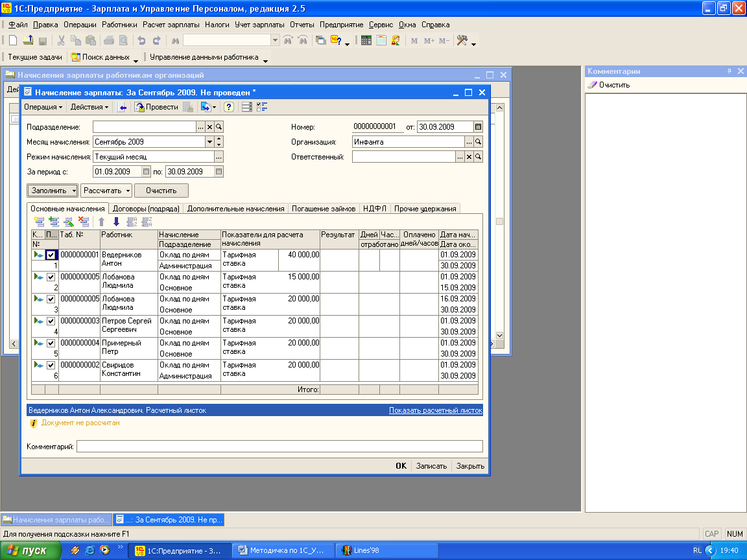Click the Redo arrow icon
This screenshot has width=747, height=560.
156,41
